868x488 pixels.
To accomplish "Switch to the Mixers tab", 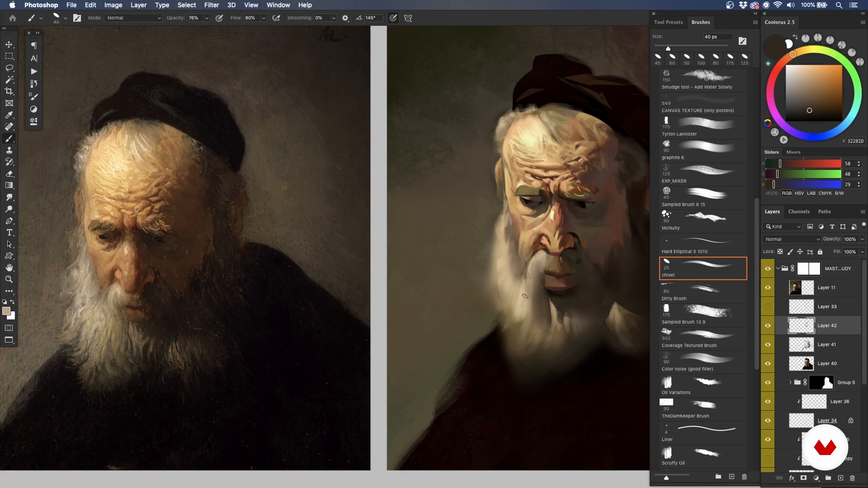I will 793,152.
